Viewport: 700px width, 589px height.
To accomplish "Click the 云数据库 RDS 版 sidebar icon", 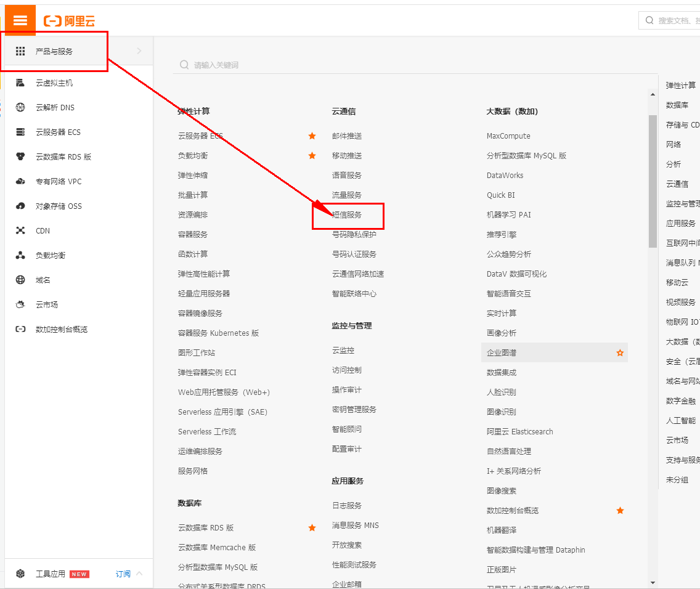I will [20, 156].
